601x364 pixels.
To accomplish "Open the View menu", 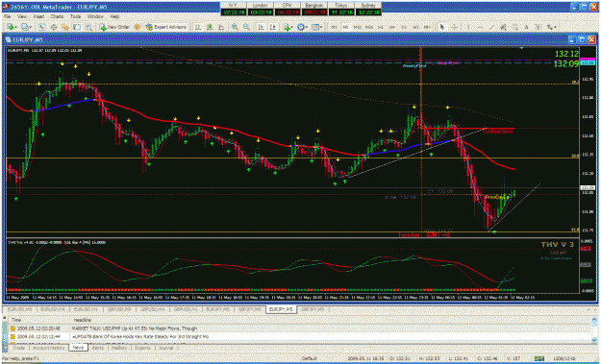I will 22,17.
